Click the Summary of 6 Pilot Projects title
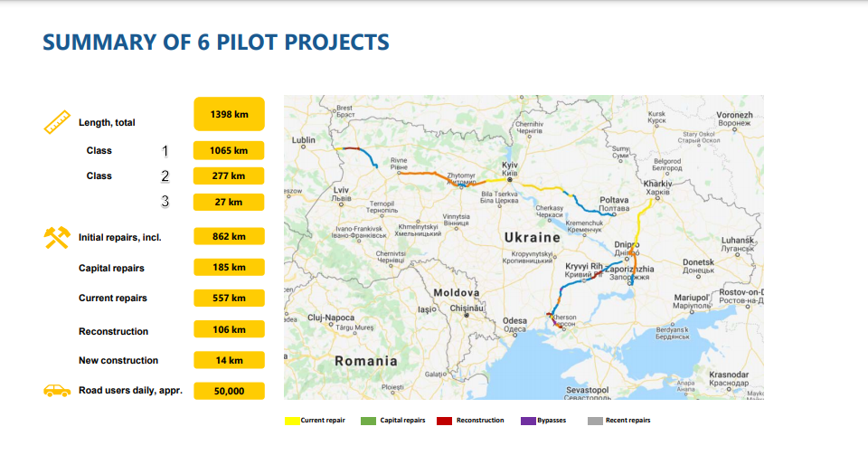This screenshot has height=474, width=868. pyautogui.click(x=216, y=43)
